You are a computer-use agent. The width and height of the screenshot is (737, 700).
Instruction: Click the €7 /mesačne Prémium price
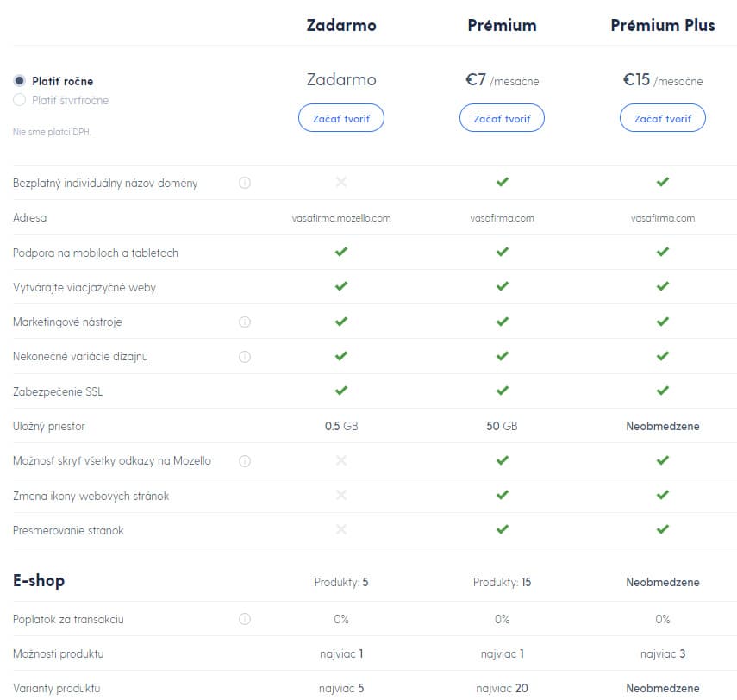502,80
